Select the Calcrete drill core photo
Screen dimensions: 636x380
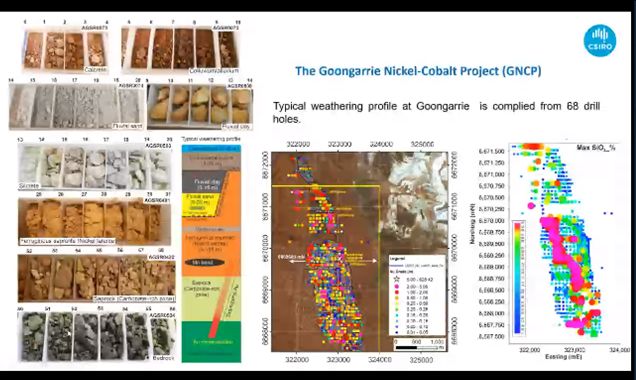(x=66, y=49)
